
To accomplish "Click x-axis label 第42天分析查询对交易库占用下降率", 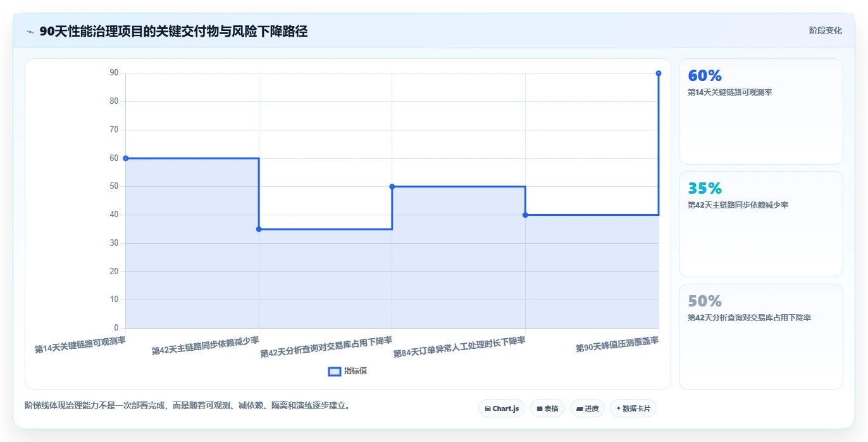I will click(x=326, y=347).
